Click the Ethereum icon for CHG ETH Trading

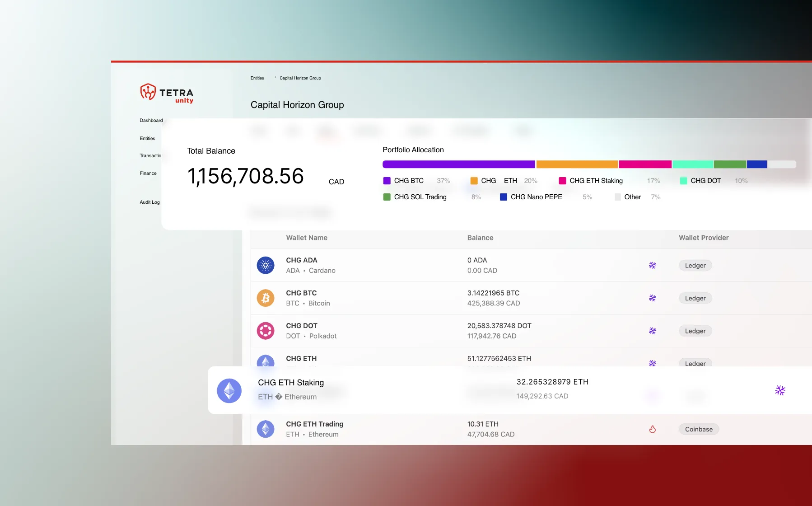[266, 429]
